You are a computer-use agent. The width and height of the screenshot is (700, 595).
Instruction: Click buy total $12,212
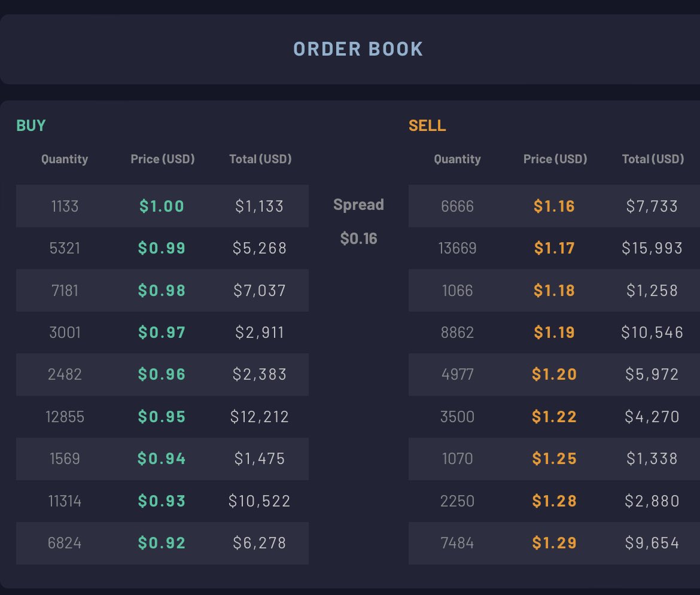(260, 417)
